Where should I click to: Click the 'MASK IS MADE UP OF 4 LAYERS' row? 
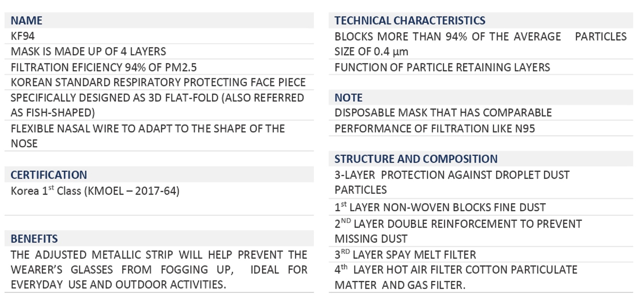pos(88,52)
